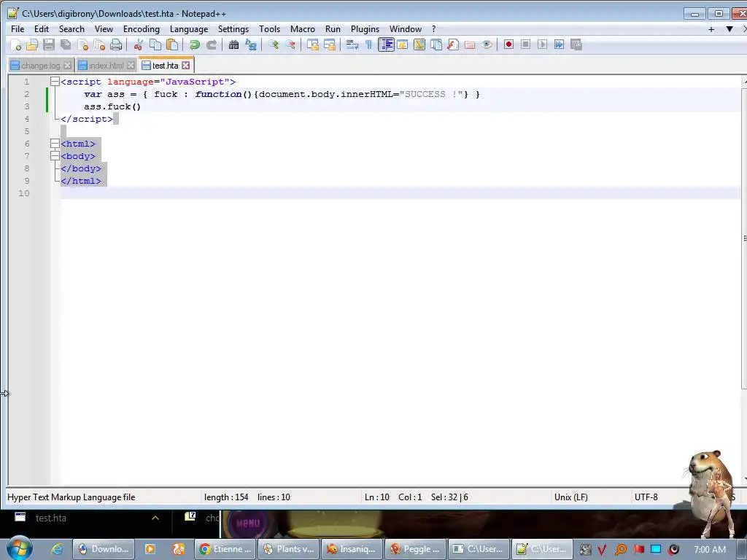Image resolution: width=747 pixels, height=560 pixels.
Task: Click the Replace toolbar icon
Action: pyautogui.click(x=251, y=44)
